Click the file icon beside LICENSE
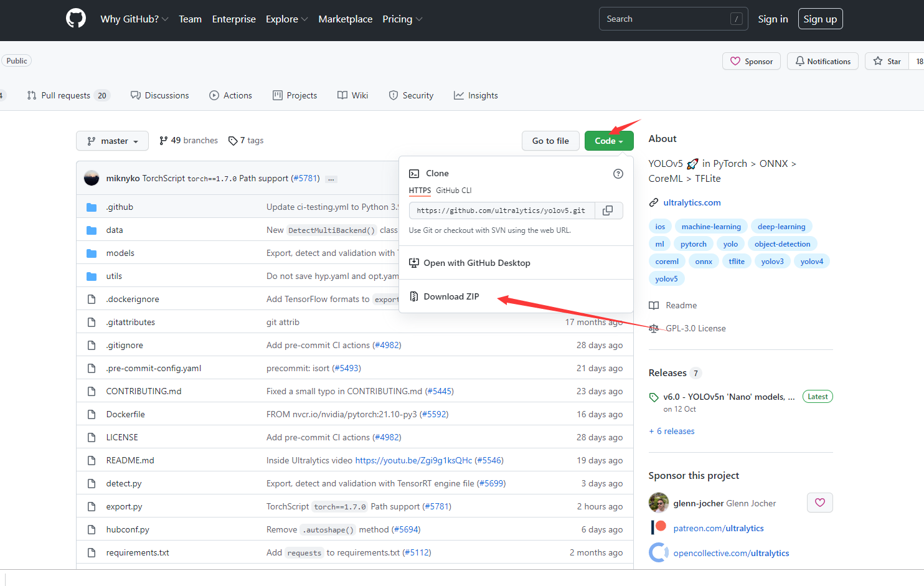924x586 pixels. (92, 438)
